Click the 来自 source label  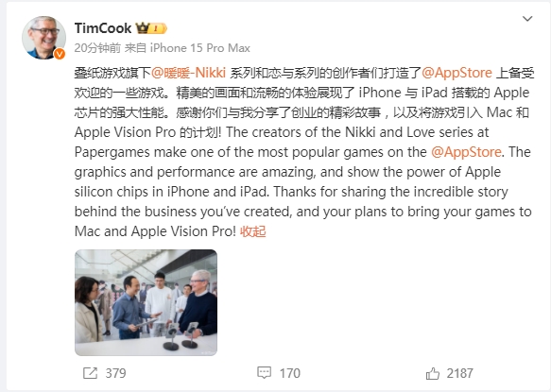point(135,48)
